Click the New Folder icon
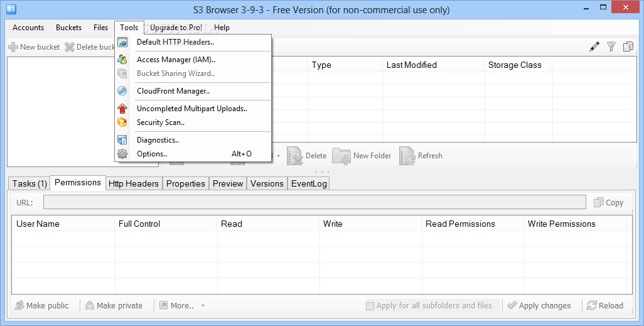 [341, 156]
